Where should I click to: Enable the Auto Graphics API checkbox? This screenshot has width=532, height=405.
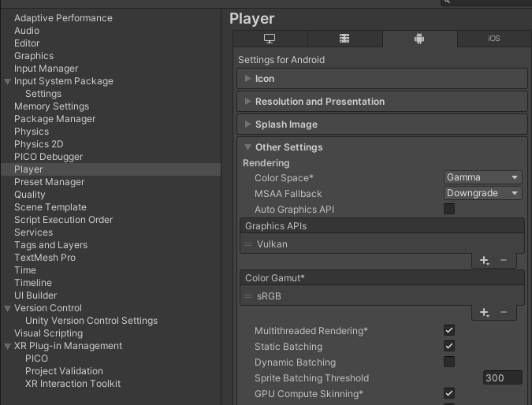[x=449, y=209]
